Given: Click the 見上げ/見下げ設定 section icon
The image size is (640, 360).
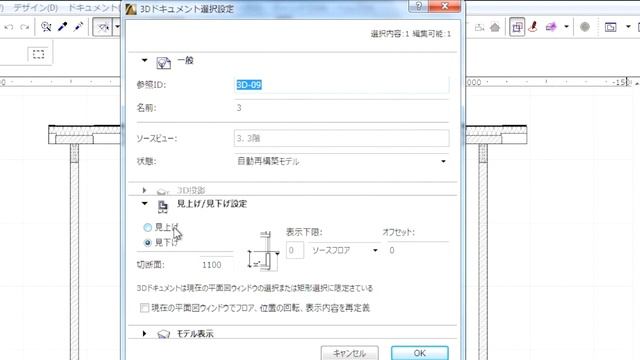Looking at the screenshot, I should pos(163,207).
